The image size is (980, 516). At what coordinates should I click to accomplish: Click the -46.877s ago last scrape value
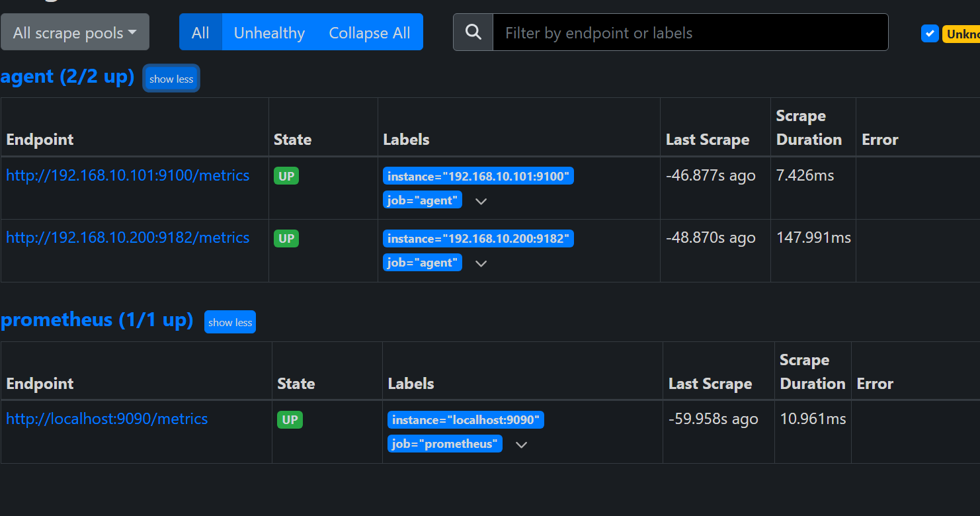711,175
